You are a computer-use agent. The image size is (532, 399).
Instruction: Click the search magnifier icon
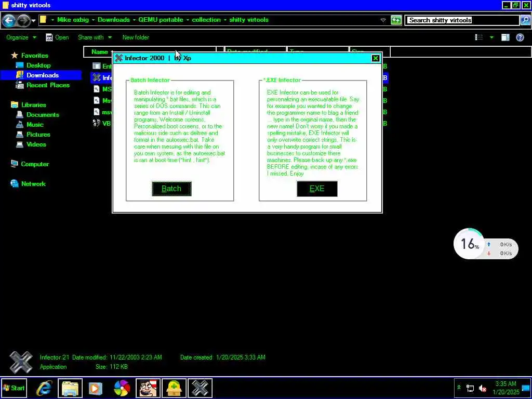(x=525, y=20)
